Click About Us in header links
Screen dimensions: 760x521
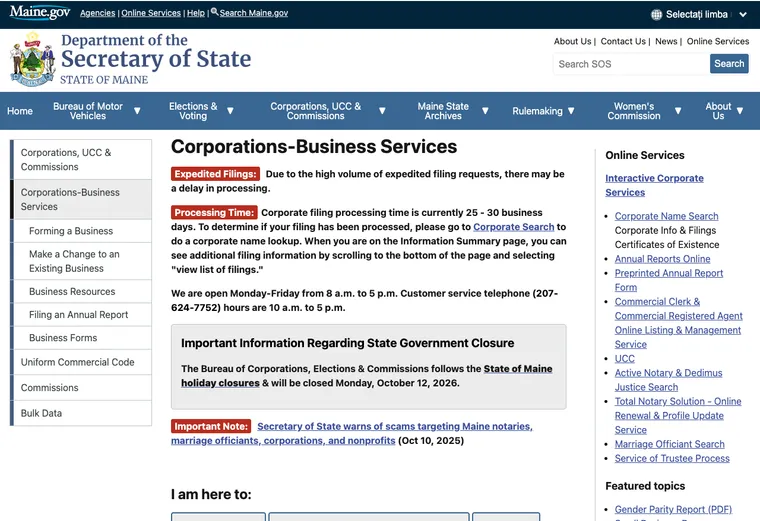[572, 41]
